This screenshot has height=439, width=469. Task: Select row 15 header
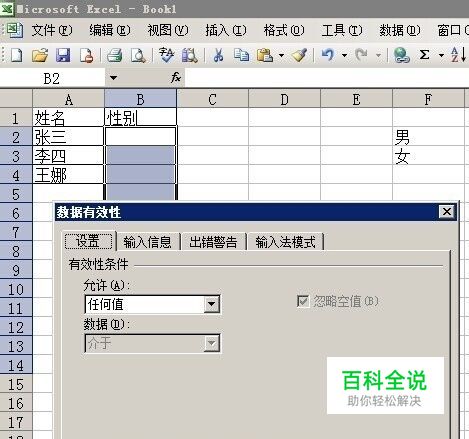coord(16,384)
